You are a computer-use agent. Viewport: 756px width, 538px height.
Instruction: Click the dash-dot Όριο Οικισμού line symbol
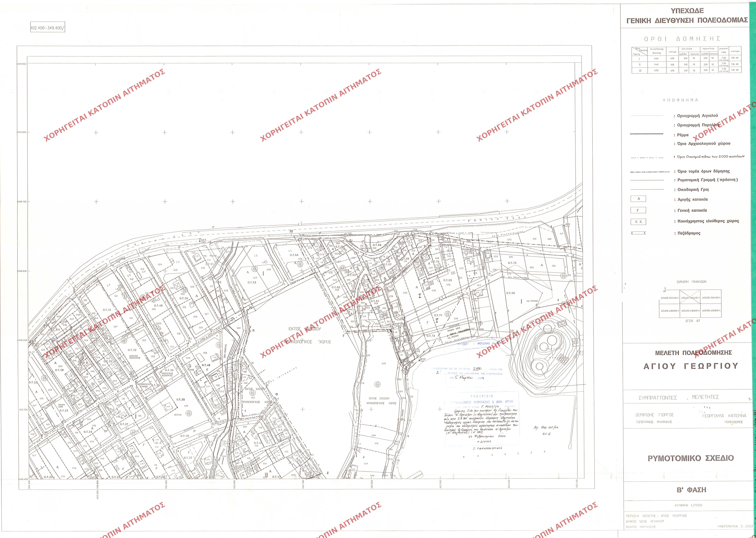click(647, 158)
